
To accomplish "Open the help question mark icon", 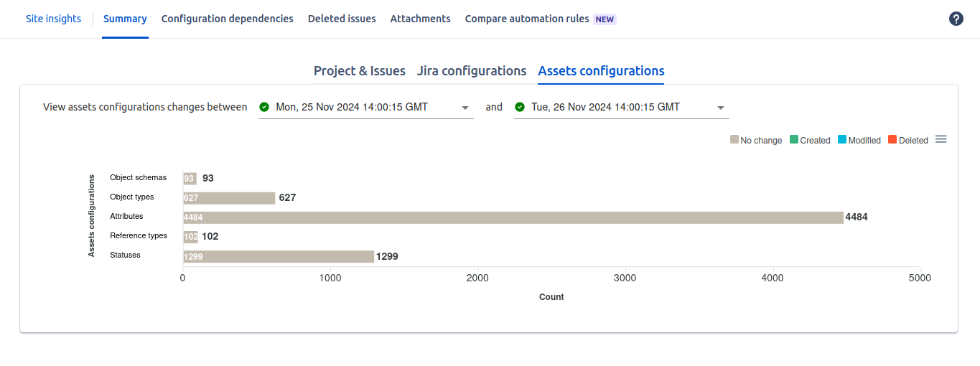I will [956, 19].
